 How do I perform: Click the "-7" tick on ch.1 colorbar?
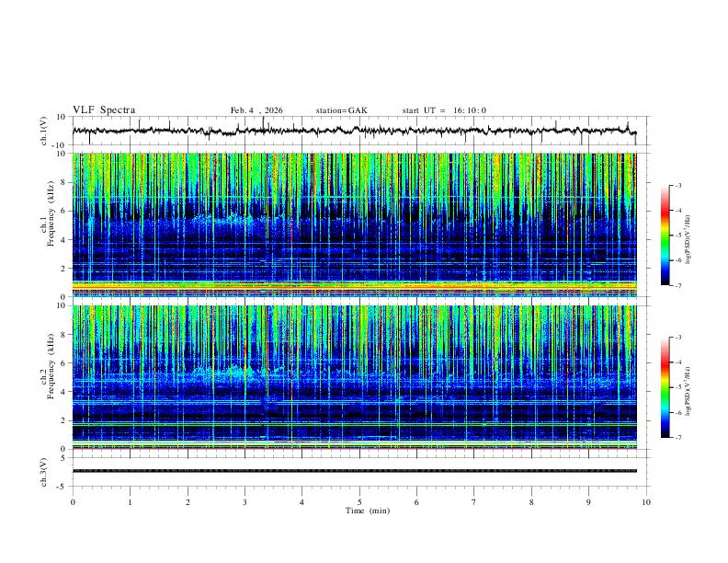click(677, 285)
